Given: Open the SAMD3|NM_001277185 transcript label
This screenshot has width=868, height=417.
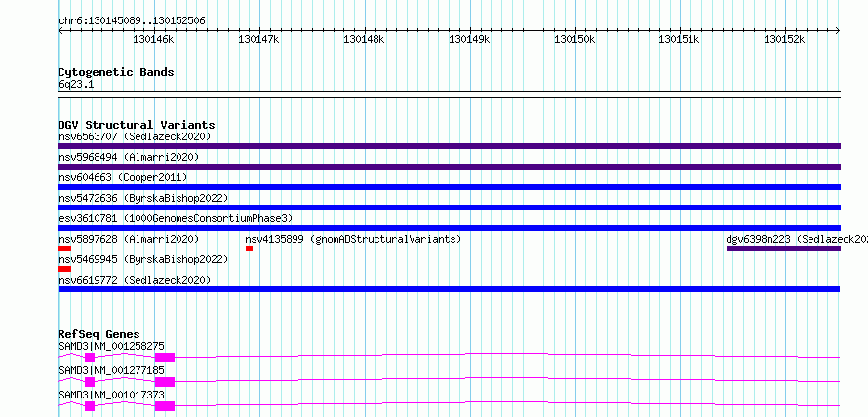Looking at the screenshot, I should (x=111, y=370).
